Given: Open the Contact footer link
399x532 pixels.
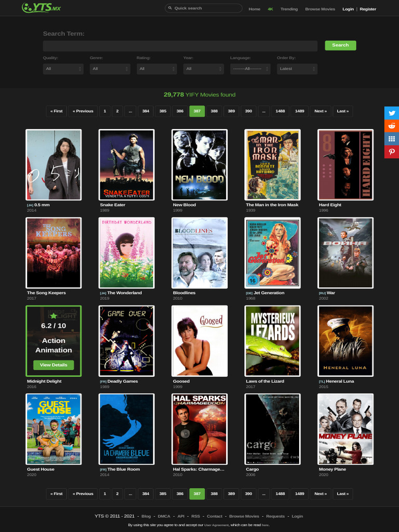Looking at the screenshot, I should pyautogui.click(x=215, y=516).
